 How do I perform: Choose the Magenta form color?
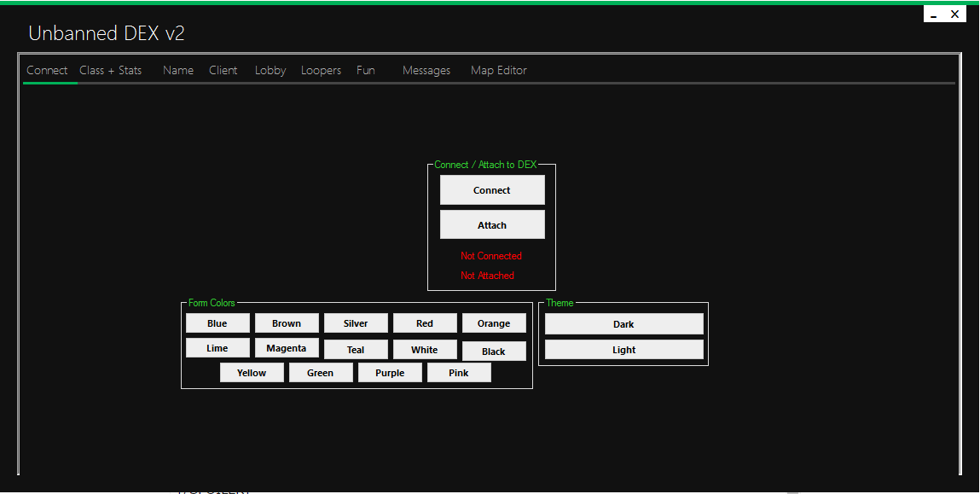(x=287, y=348)
